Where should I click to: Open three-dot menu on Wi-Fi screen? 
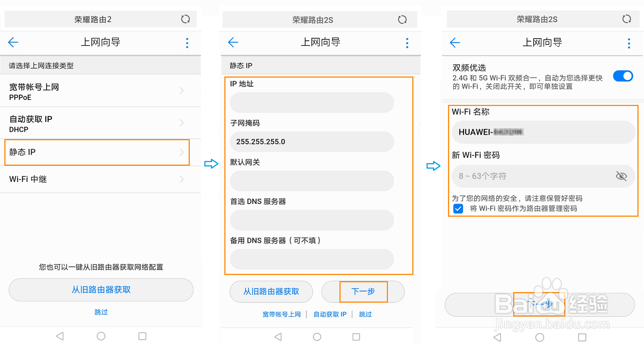tap(629, 43)
